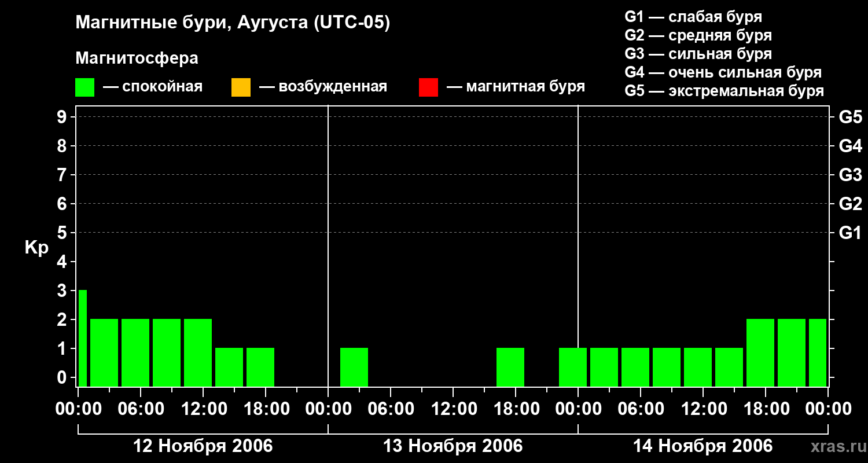Click the '12:00' time label under 12 November
868x463 pixels.
[x=203, y=410]
